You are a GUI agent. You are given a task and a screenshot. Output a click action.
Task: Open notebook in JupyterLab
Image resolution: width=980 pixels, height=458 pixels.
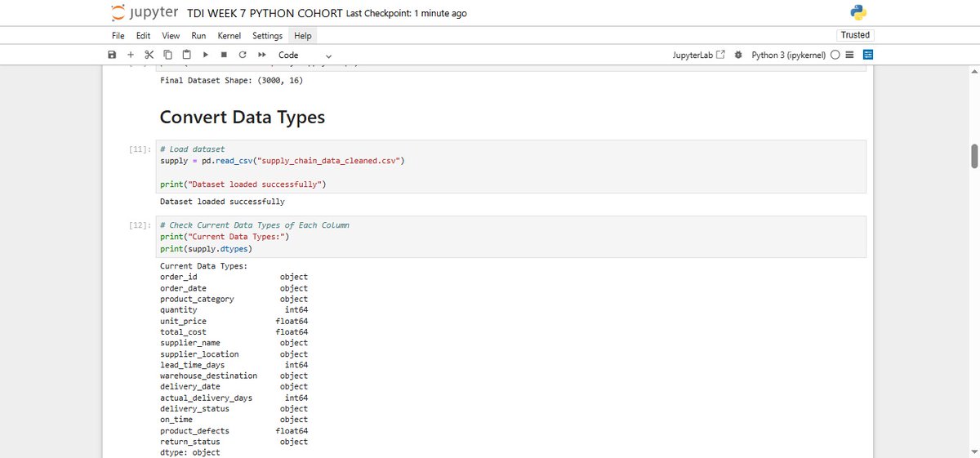click(x=698, y=55)
